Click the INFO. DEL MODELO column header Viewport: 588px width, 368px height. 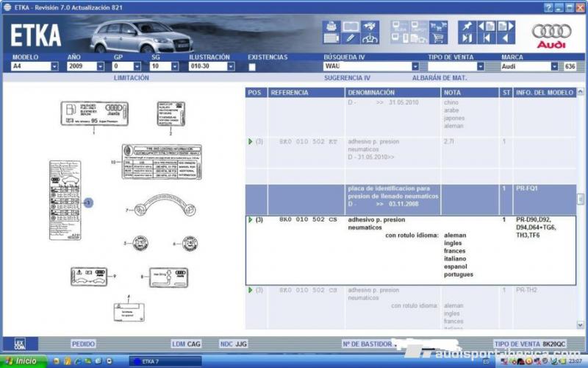click(x=545, y=93)
